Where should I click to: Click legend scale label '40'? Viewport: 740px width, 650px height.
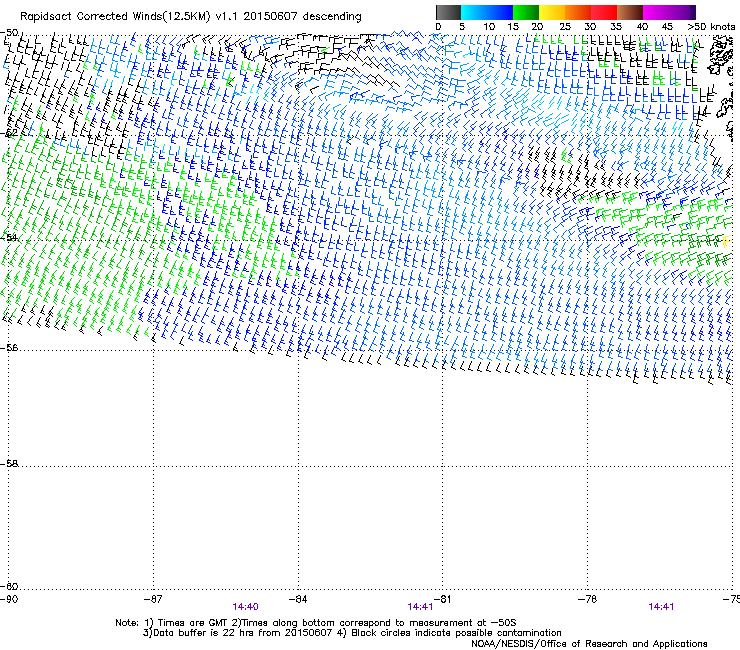pos(642,27)
